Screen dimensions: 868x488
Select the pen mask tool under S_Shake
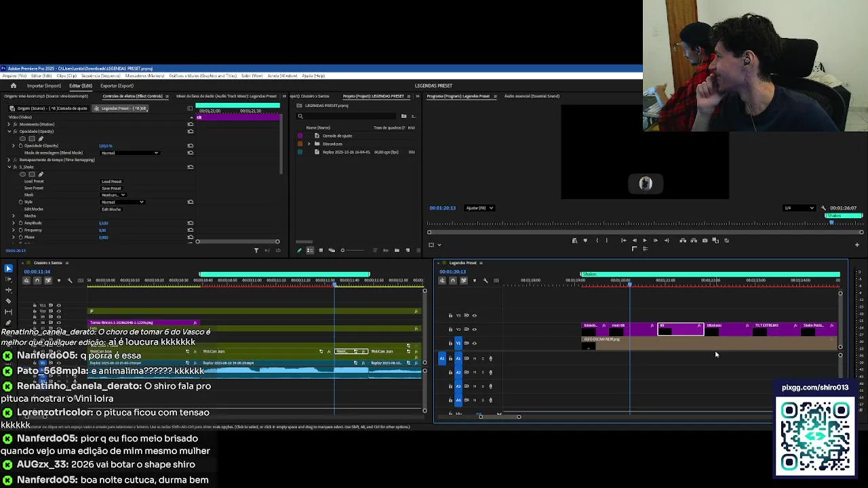(41, 174)
